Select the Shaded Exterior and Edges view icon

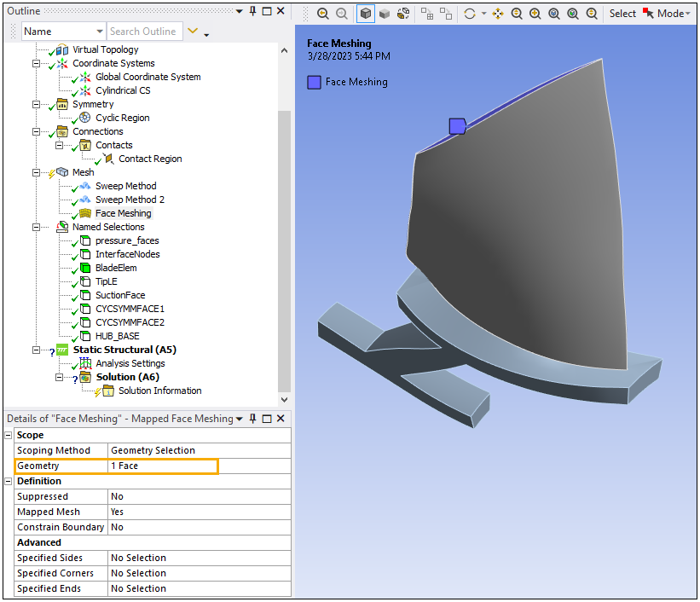(x=366, y=14)
